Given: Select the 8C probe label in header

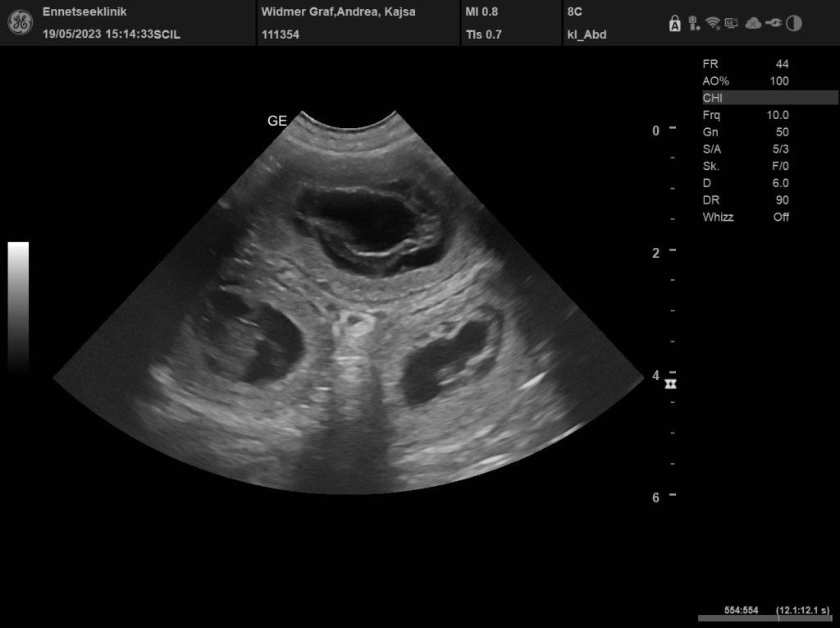Looking at the screenshot, I should click(575, 11).
